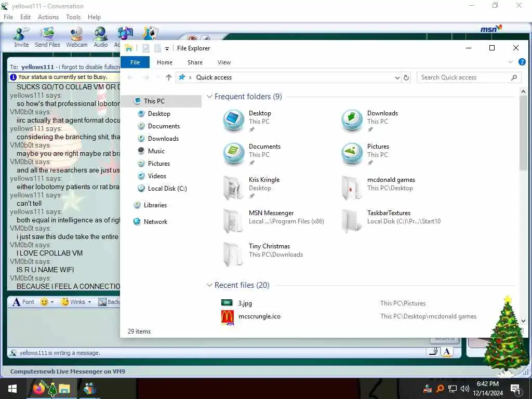Click the volume speaker tray icon

point(465,389)
